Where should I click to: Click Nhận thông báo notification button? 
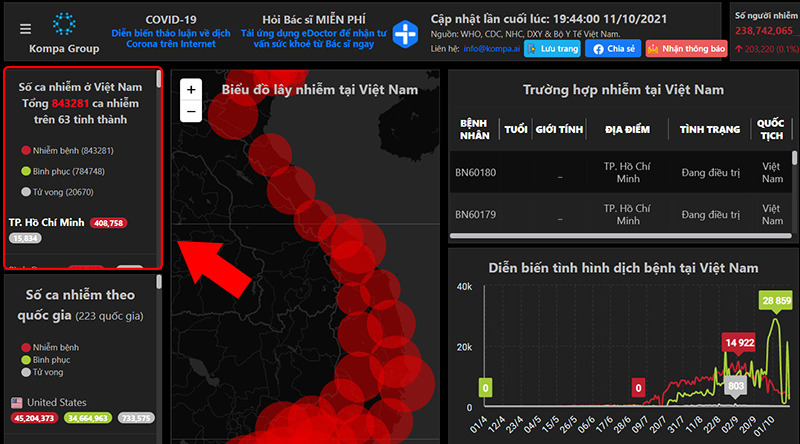(686, 49)
